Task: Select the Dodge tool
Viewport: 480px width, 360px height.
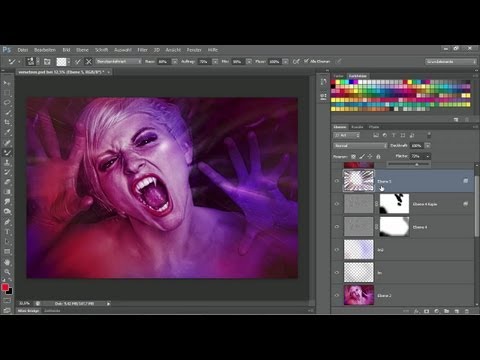Action: pyautogui.click(x=7, y=212)
